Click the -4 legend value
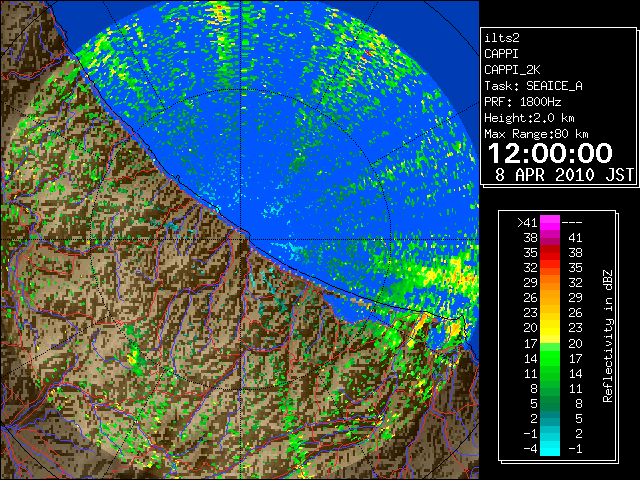This screenshot has width=640, height=480. pos(530,449)
